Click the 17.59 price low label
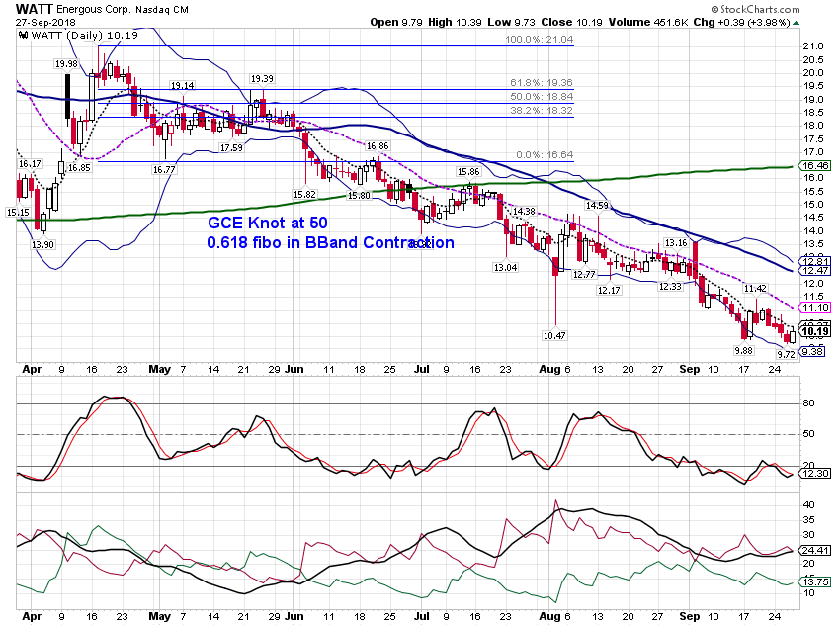The image size is (840, 626). pos(231,148)
